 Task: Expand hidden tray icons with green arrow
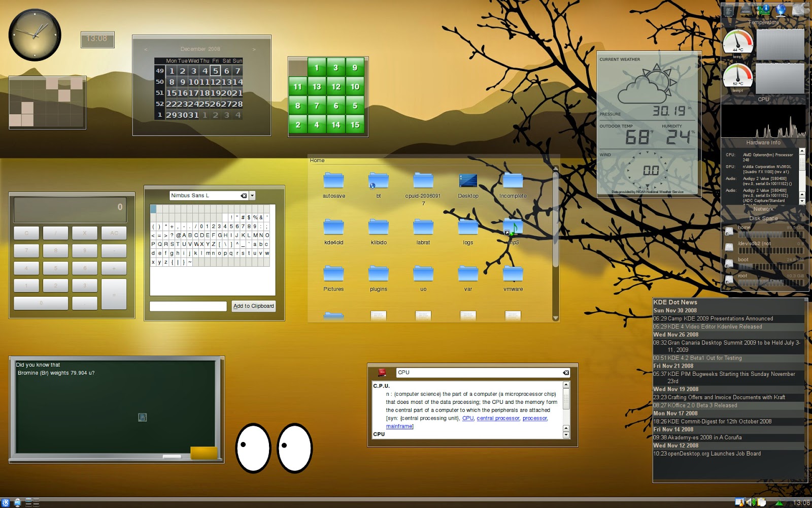tap(779, 502)
